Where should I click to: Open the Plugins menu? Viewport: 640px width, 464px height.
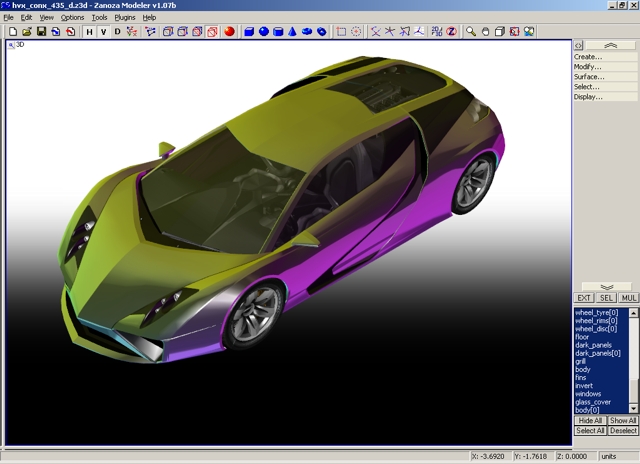tap(125, 18)
